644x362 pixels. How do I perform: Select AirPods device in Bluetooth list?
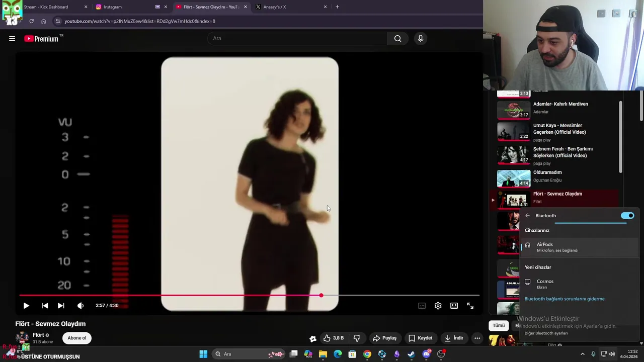pos(579,247)
